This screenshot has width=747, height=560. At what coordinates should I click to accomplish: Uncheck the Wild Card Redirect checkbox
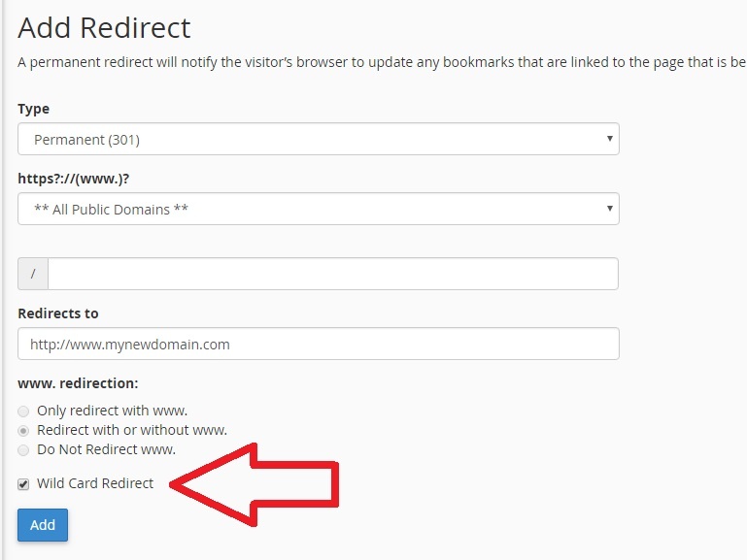23,484
